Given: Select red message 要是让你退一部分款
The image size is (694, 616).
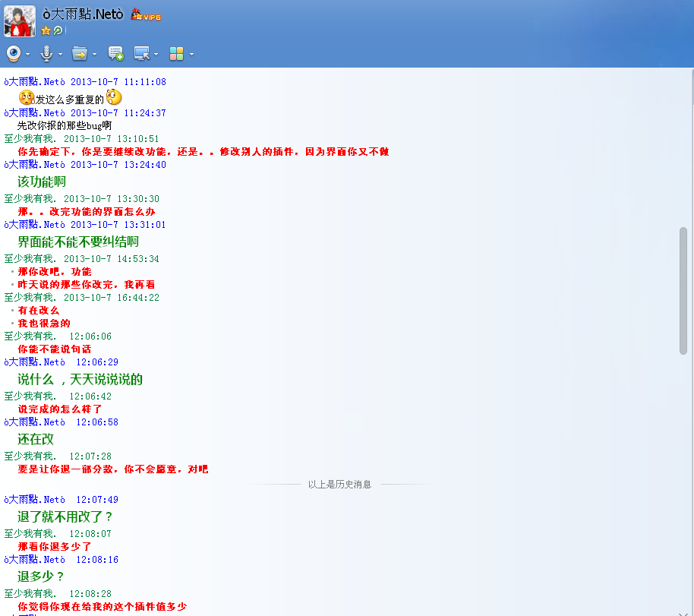Looking at the screenshot, I should 113,469.
